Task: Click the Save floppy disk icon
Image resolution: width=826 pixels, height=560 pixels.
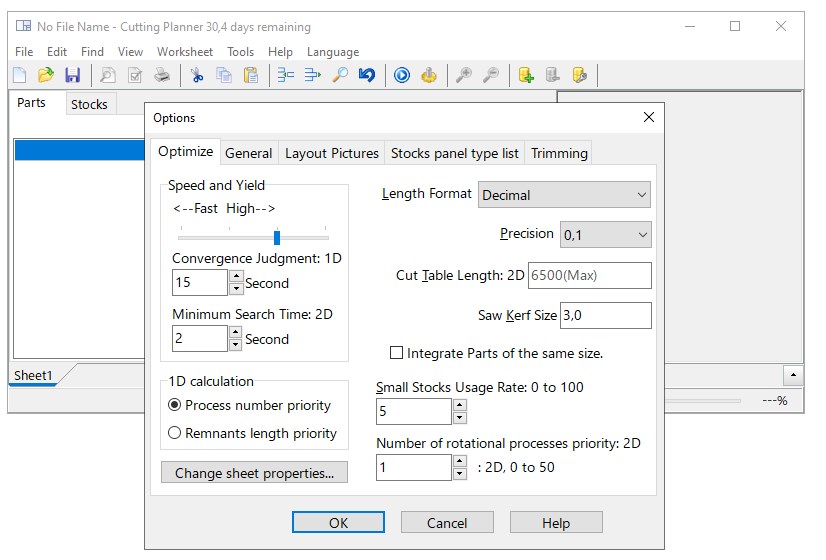Action: [x=72, y=75]
